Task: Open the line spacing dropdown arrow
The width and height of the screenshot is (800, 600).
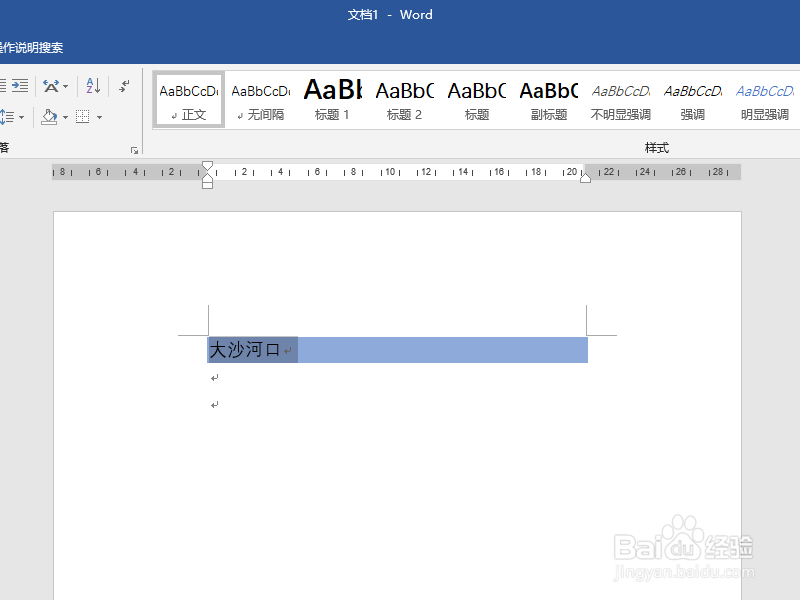Action: click(x=21, y=117)
